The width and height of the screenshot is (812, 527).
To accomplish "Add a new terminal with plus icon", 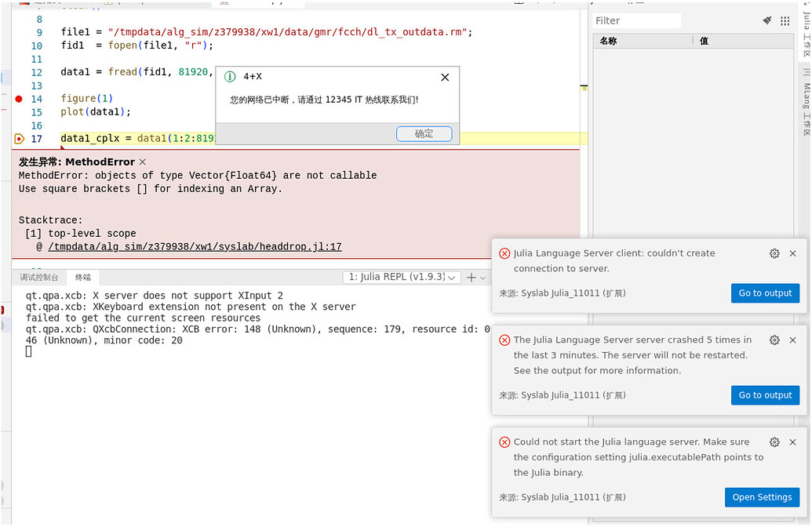I will tap(471, 278).
